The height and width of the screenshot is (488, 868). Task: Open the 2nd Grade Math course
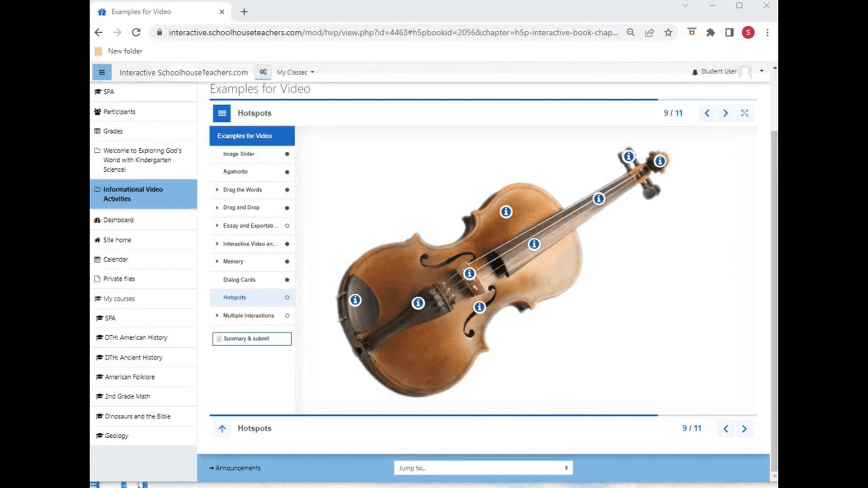click(x=143, y=396)
